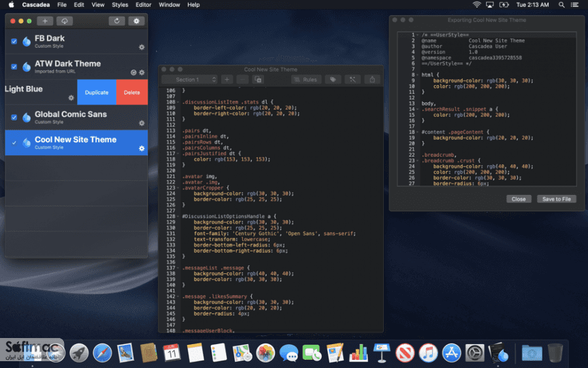The height and width of the screenshot is (368, 588).
Task: Collapse the rule at editor line 123
Action: click(x=178, y=188)
